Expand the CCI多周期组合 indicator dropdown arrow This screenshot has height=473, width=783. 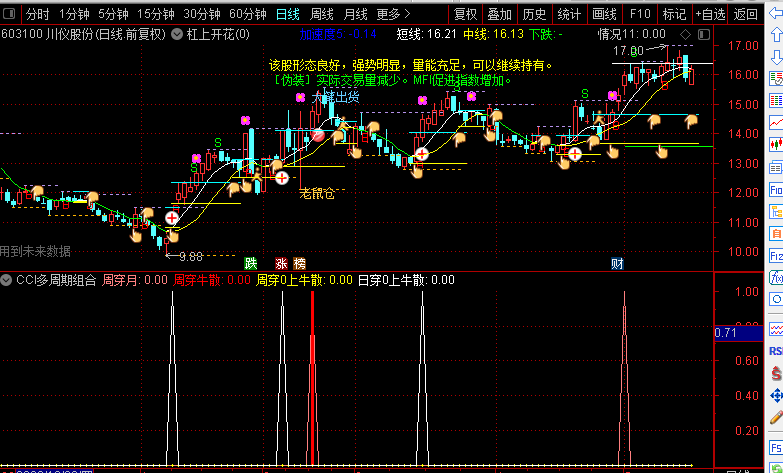6,280
